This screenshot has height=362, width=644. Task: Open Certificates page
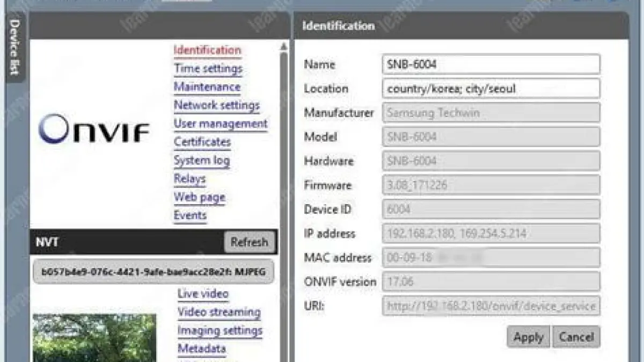pos(202,142)
